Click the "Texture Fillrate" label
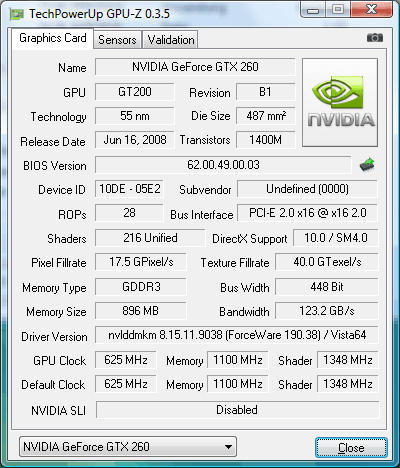This screenshot has width=400, height=468. [x=235, y=263]
